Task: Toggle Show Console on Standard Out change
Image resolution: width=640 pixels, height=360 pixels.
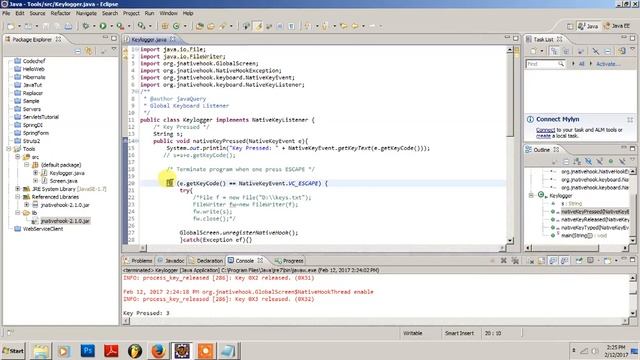Action: [553, 260]
